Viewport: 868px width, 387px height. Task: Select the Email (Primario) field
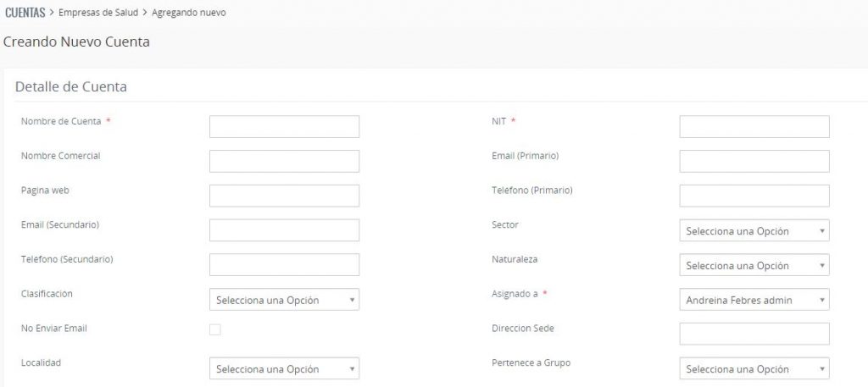coord(754,161)
